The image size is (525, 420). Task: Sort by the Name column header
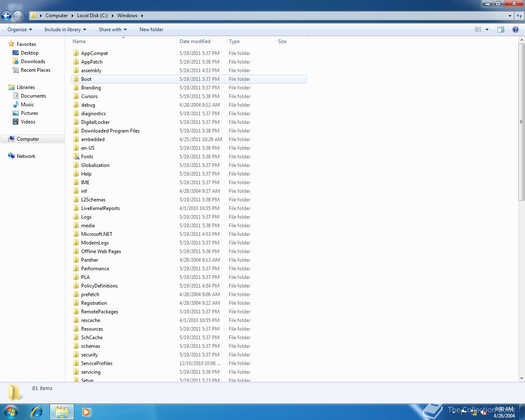point(123,41)
